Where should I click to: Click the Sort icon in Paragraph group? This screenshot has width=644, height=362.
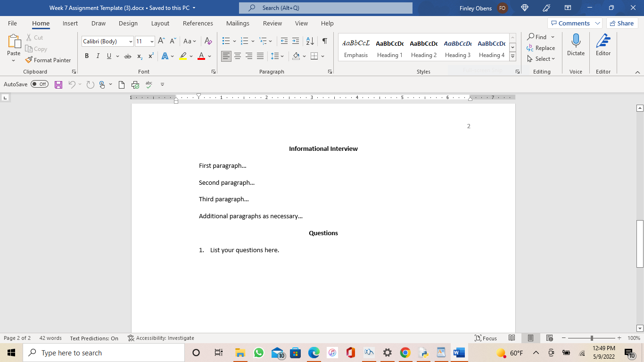(x=310, y=41)
